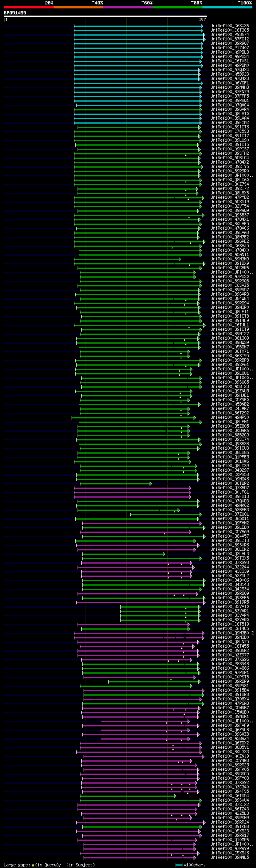Click the UniRef100_B9IKB8 label

click(230, 827)
